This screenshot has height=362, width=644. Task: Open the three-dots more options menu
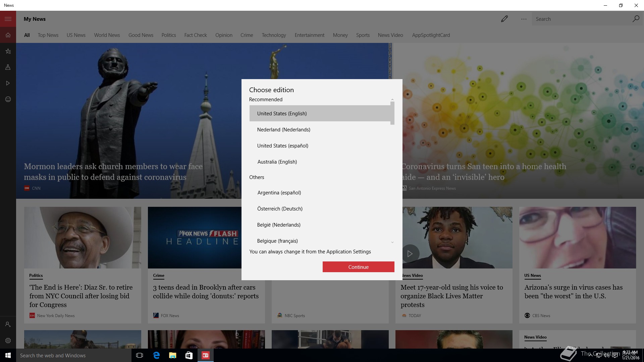pyautogui.click(x=524, y=19)
